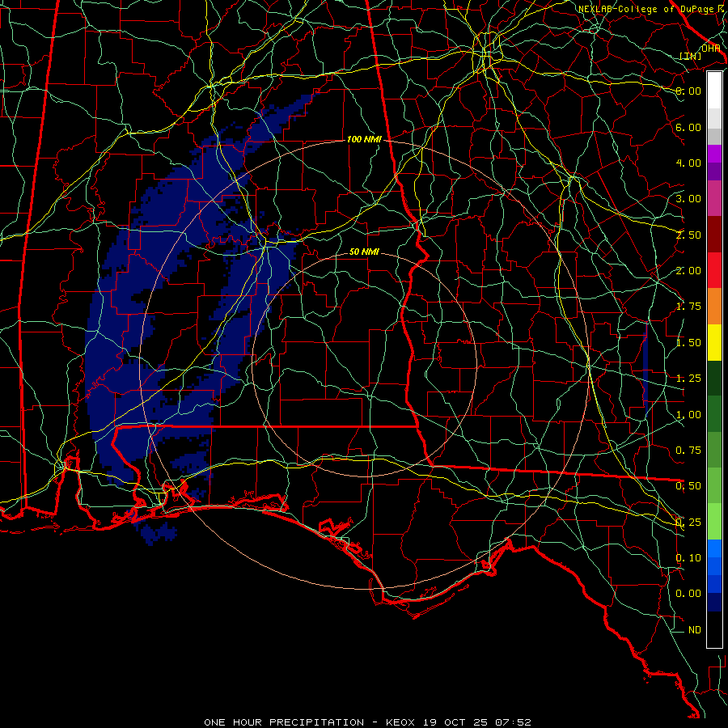Image resolution: width=728 pixels, height=728 pixels.
Task: Click the One Hour Precipitation KEOX caption
Action: tap(367, 722)
